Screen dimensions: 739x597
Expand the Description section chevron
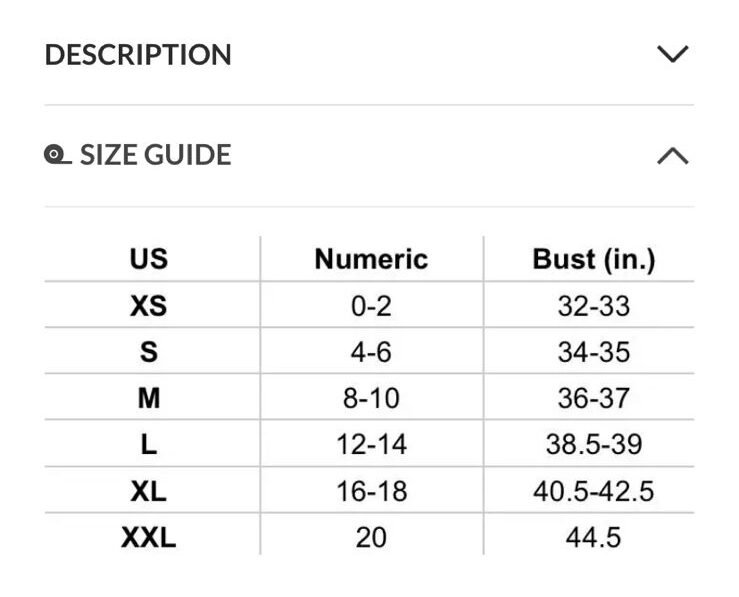[x=672, y=54]
